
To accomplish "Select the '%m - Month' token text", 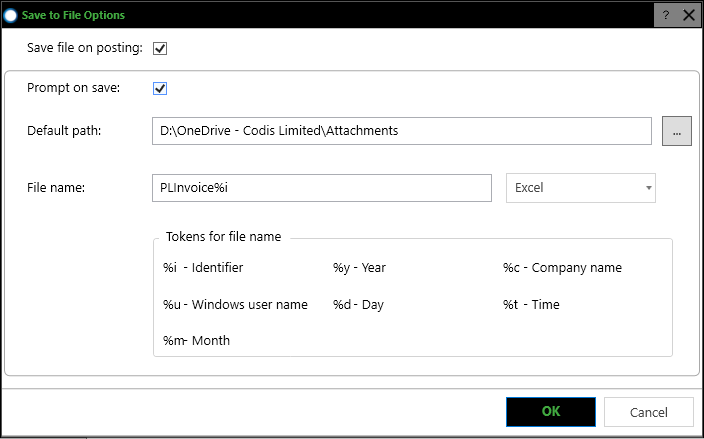I will pos(196,340).
